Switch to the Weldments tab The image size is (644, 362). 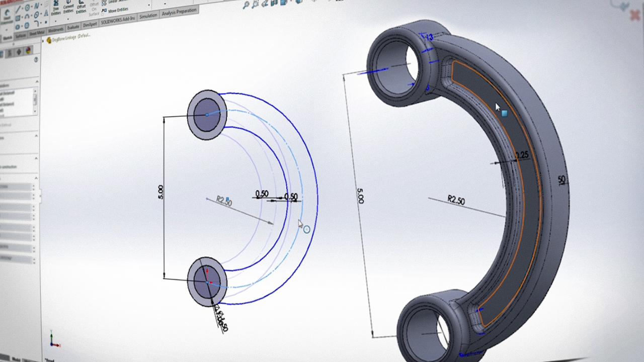tap(56, 30)
